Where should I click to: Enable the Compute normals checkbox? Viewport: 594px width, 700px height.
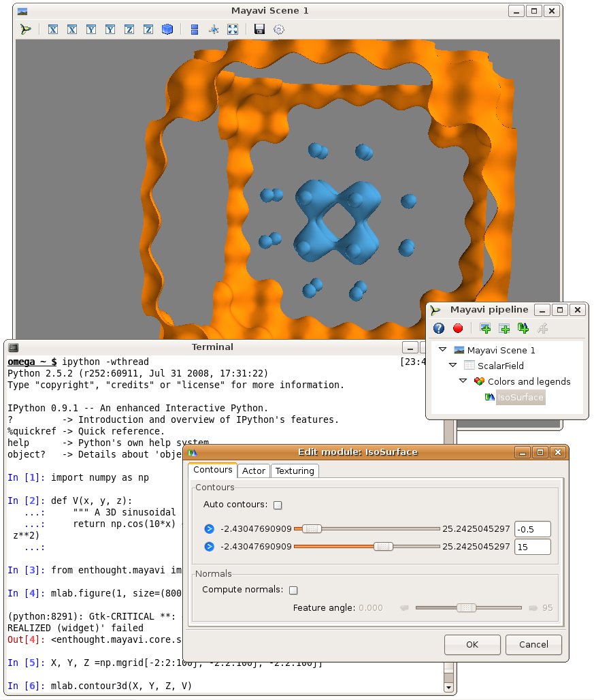[293, 590]
